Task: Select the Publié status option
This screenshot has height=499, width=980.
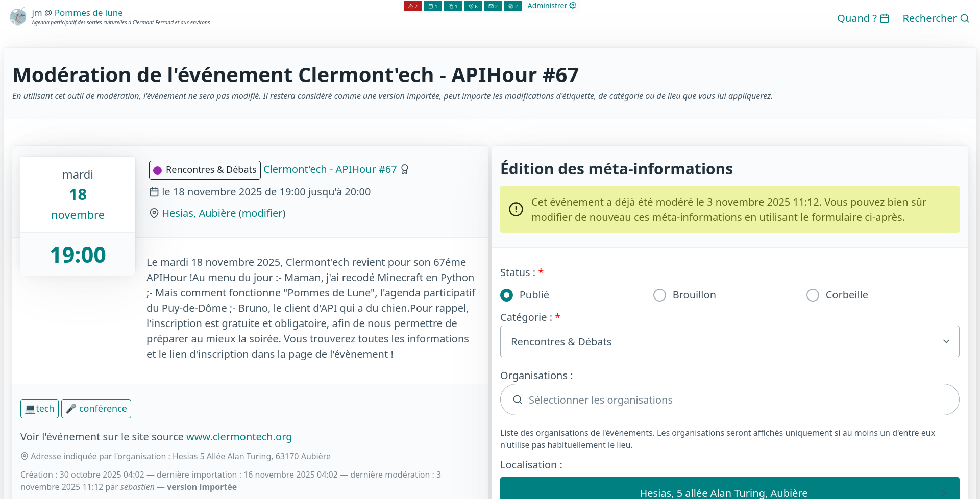Action: point(507,295)
